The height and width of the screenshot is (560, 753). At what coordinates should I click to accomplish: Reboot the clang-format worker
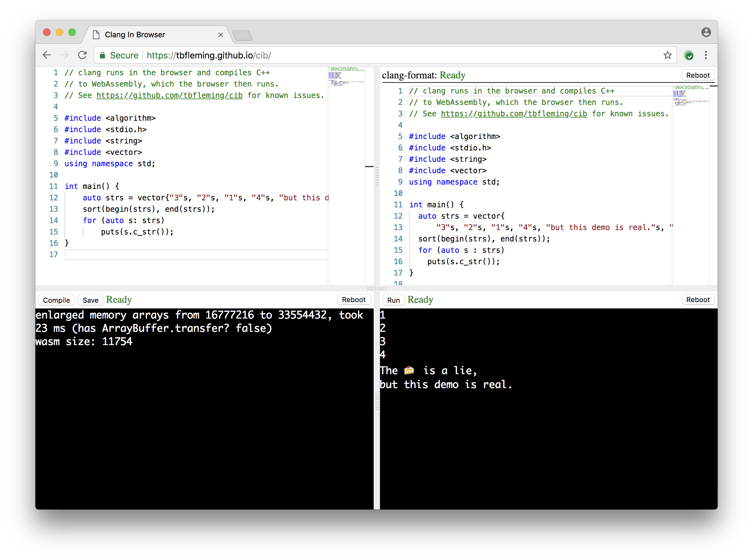pyautogui.click(x=698, y=75)
